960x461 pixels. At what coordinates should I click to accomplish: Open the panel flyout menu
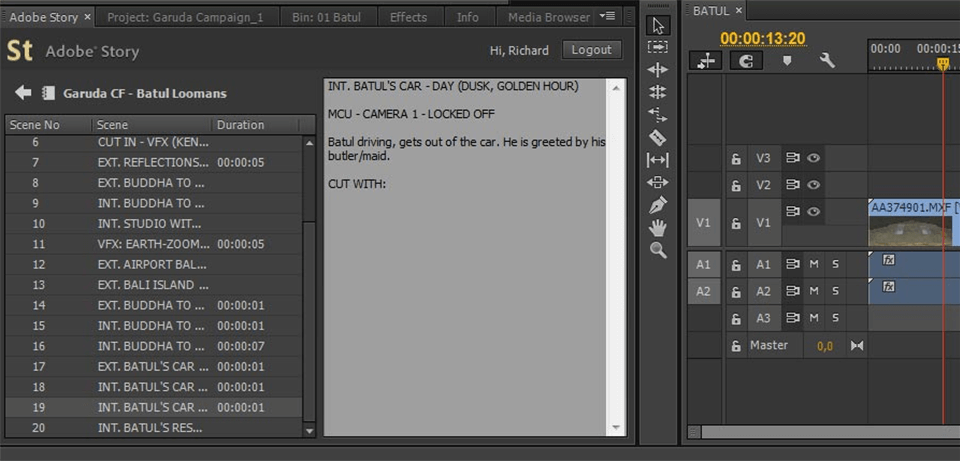[x=607, y=16]
